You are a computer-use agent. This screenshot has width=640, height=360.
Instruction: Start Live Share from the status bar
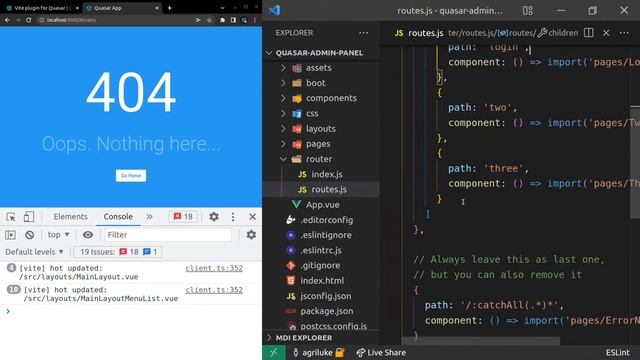click(x=381, y=353)
